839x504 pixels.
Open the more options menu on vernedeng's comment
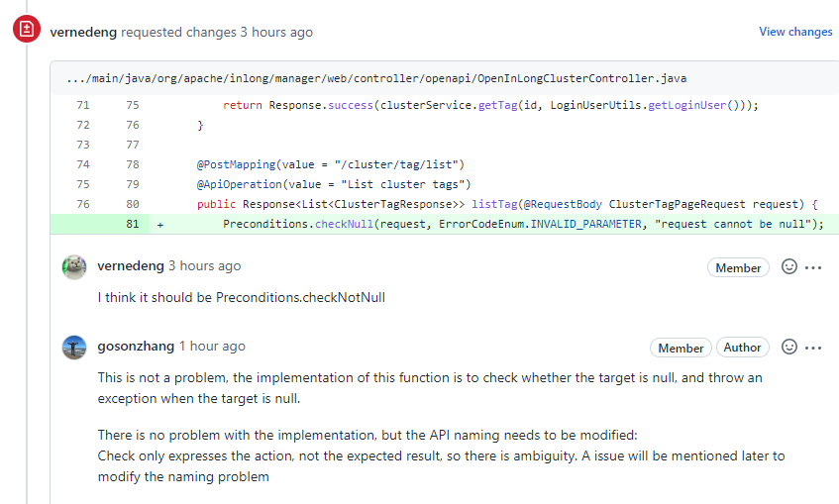(813, 267)
